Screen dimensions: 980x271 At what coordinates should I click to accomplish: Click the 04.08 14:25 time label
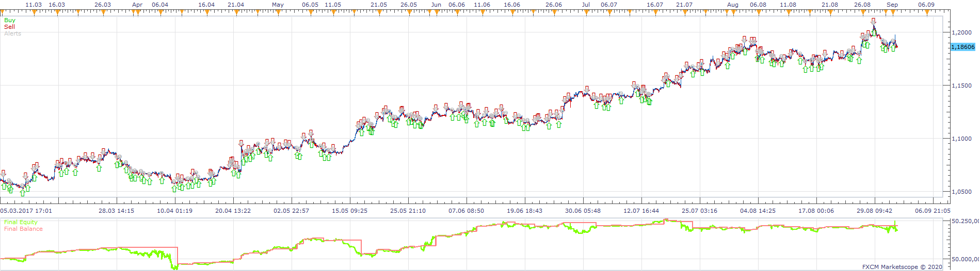click(758, 211)
